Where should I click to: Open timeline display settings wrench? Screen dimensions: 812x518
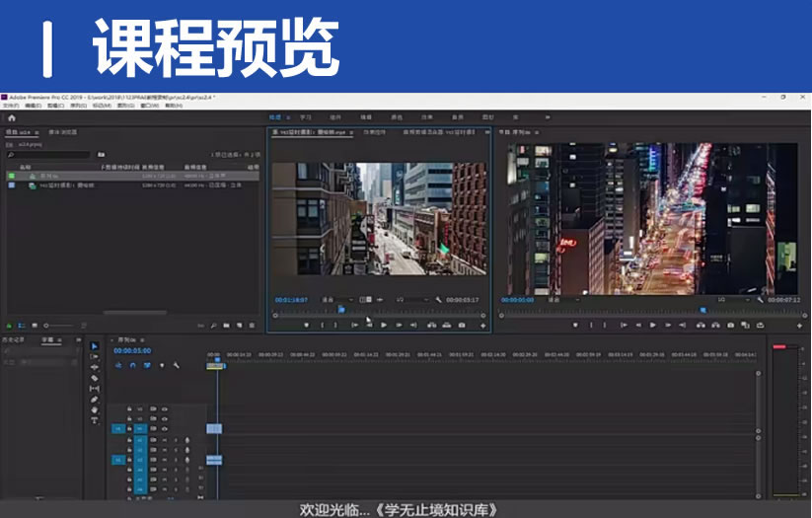pyautogui.click(x=176, y=366)
